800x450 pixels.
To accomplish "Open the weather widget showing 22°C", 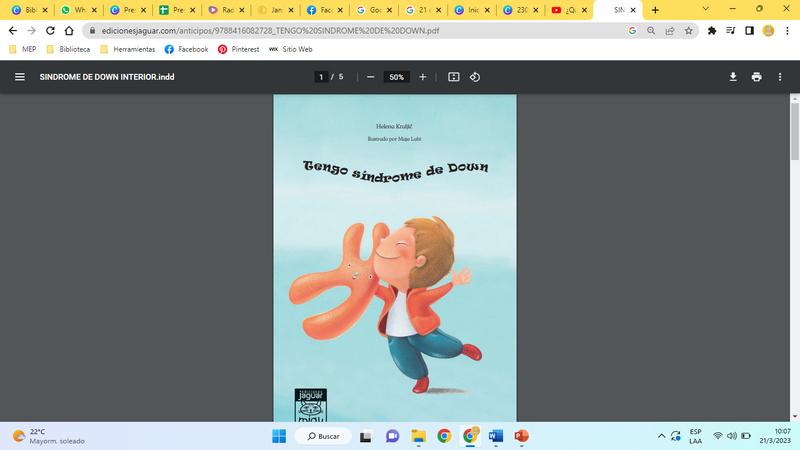I will click(x=48, y=436).
